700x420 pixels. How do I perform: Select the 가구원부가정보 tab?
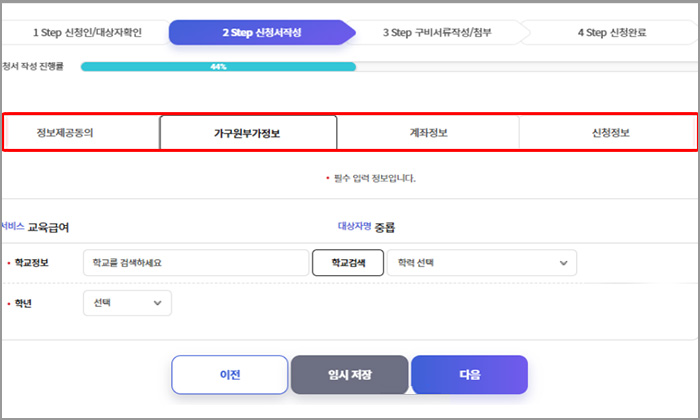(x=248, y=133)
